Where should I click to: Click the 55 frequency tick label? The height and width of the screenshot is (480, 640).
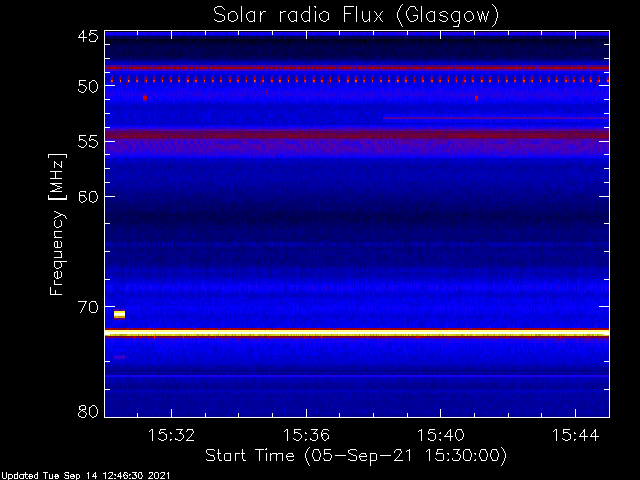(x=88, y=142)
